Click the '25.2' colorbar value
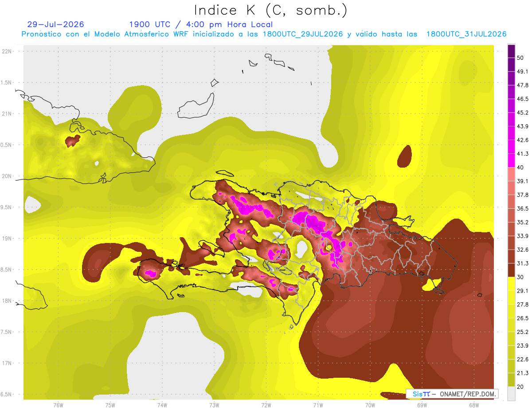The image size is (532, 411). point(522,332)
